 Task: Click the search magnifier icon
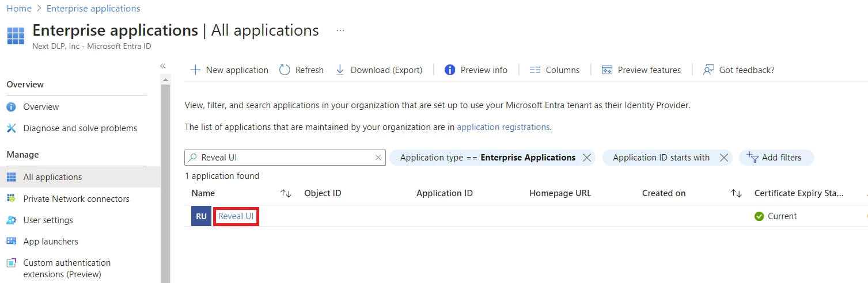click(192, 158)
